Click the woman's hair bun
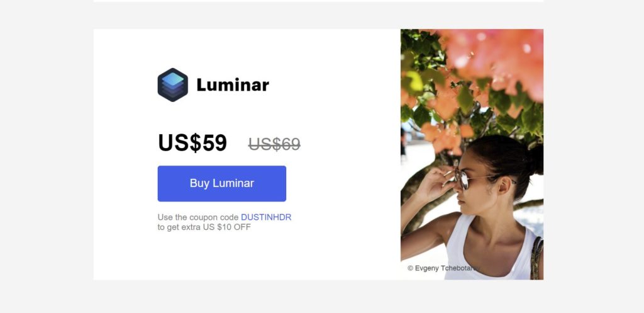 tap(535, 159)
